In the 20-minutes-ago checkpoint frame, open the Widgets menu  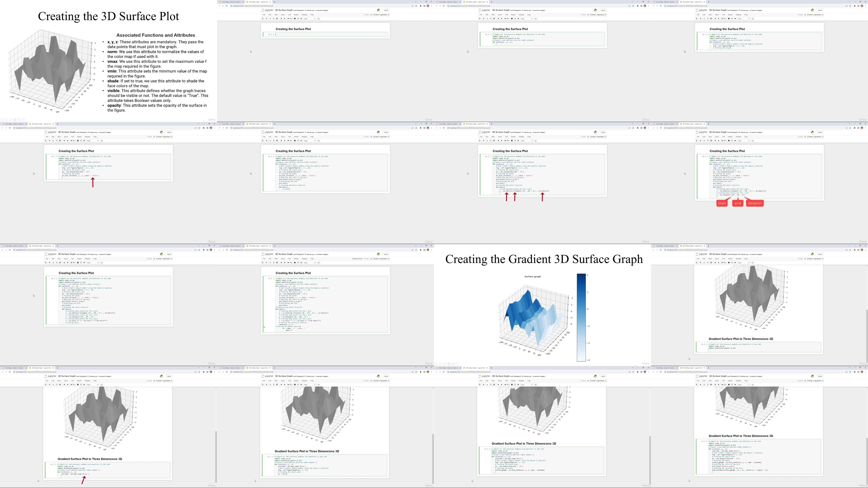click(738, 259)
